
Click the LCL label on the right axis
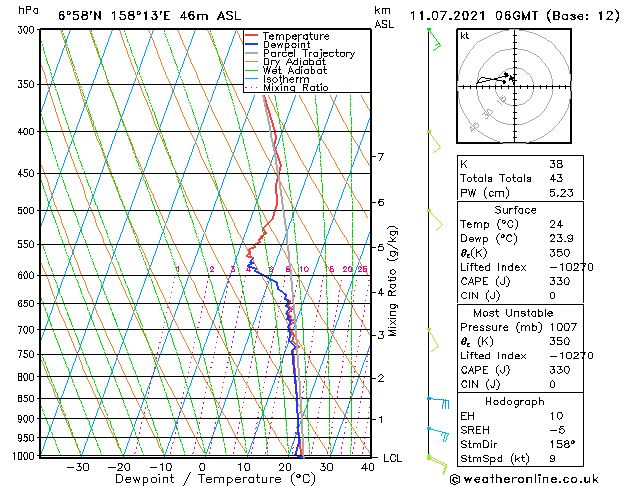pos(394,458)
